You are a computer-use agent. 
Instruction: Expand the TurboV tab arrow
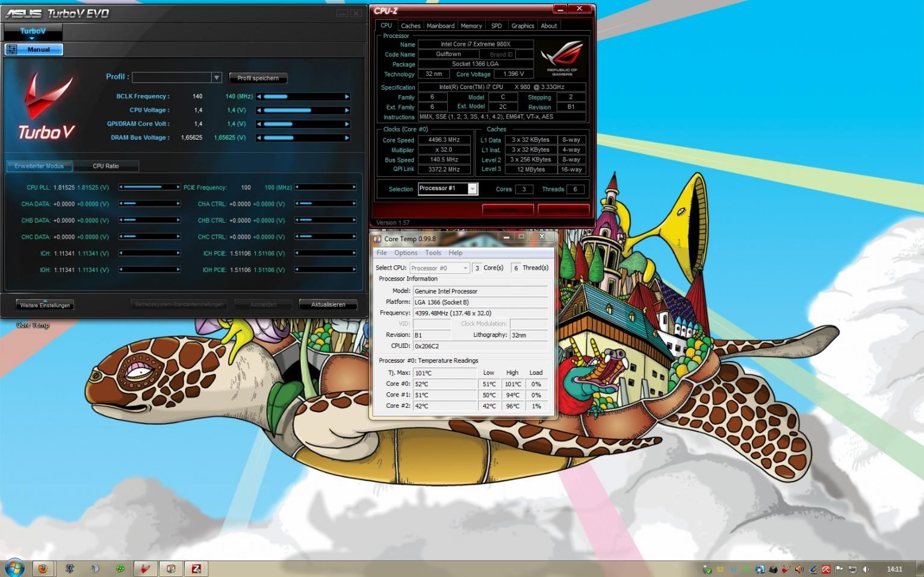click(33, 39)
